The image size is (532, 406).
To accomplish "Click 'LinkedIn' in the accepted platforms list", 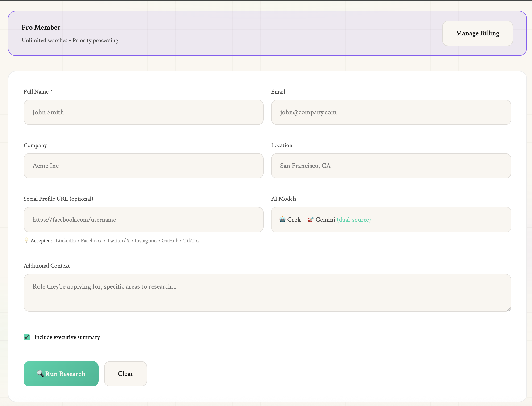I will tap(66, 240).
